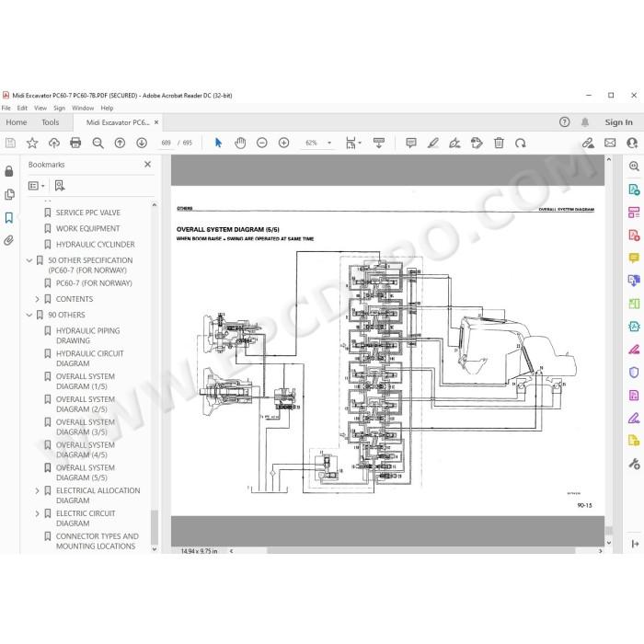Switch to the Home tab

tap(17, 122)
